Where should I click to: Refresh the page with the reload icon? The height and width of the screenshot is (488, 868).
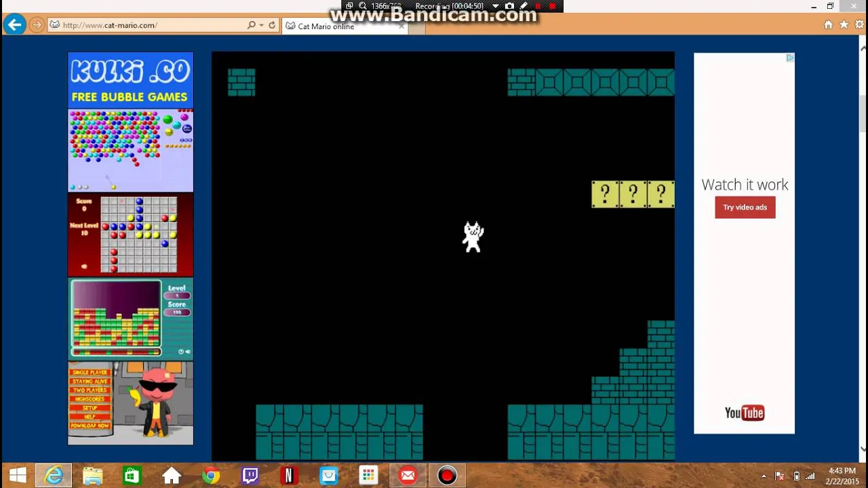point(272,25)
